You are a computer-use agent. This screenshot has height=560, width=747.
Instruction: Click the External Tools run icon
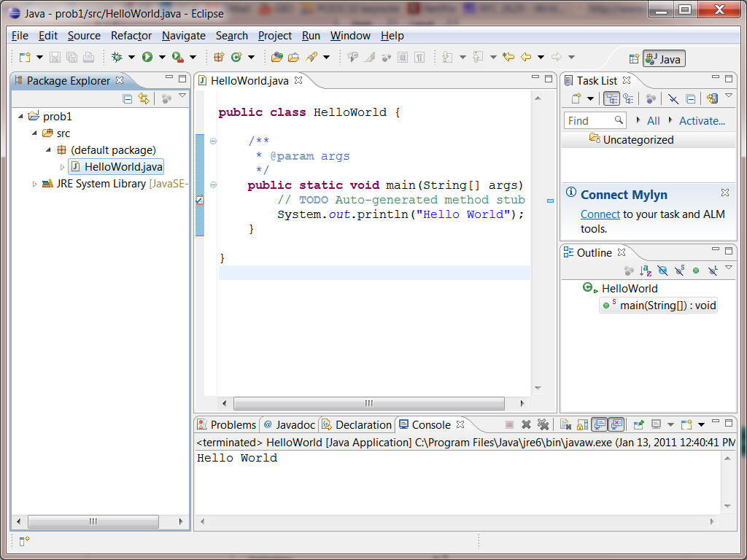178,57
